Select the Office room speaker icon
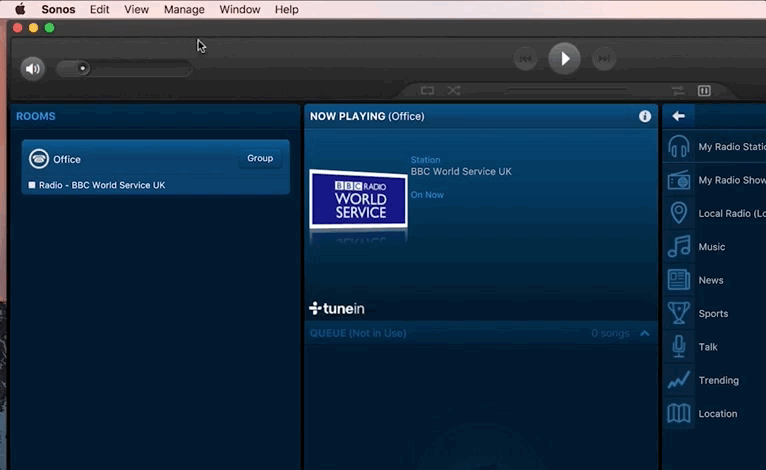766x470 pixels. 39,159
